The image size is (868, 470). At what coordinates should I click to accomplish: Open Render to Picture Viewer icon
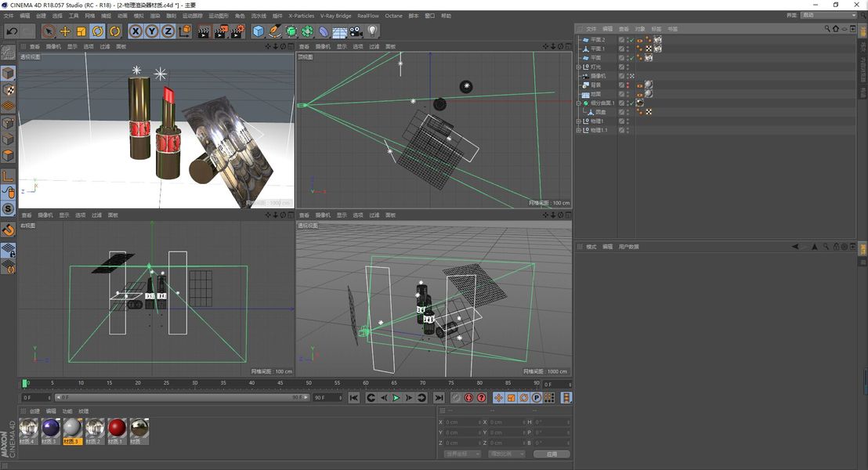[x=221, y=31]
